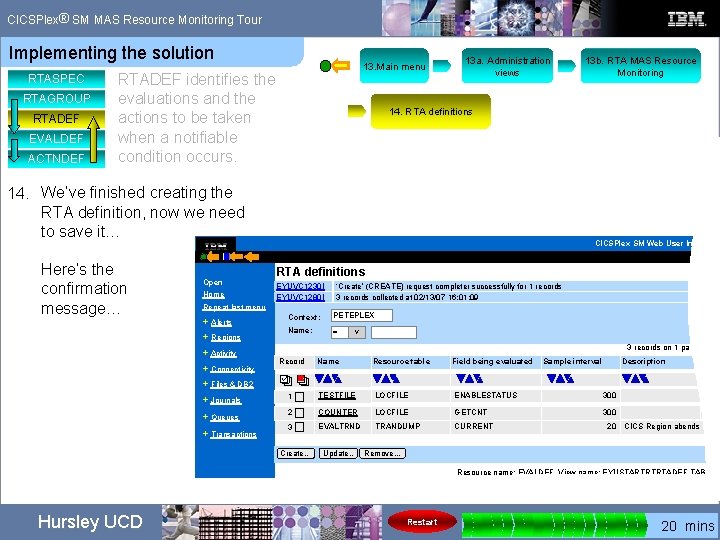Image resolution: width=720 pixels, height=540 pixels.
Task: Click Field being evaluated upward-triangle sort icon
Action: [469, 379]
